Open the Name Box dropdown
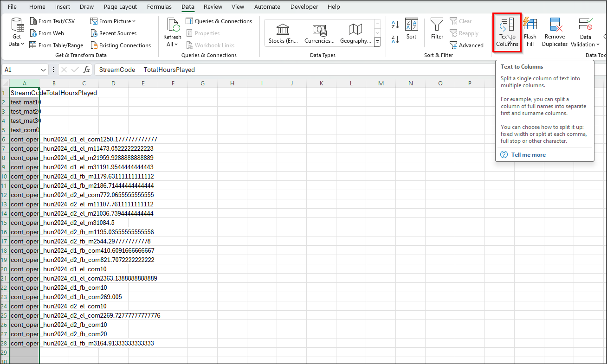 (44, 70)
